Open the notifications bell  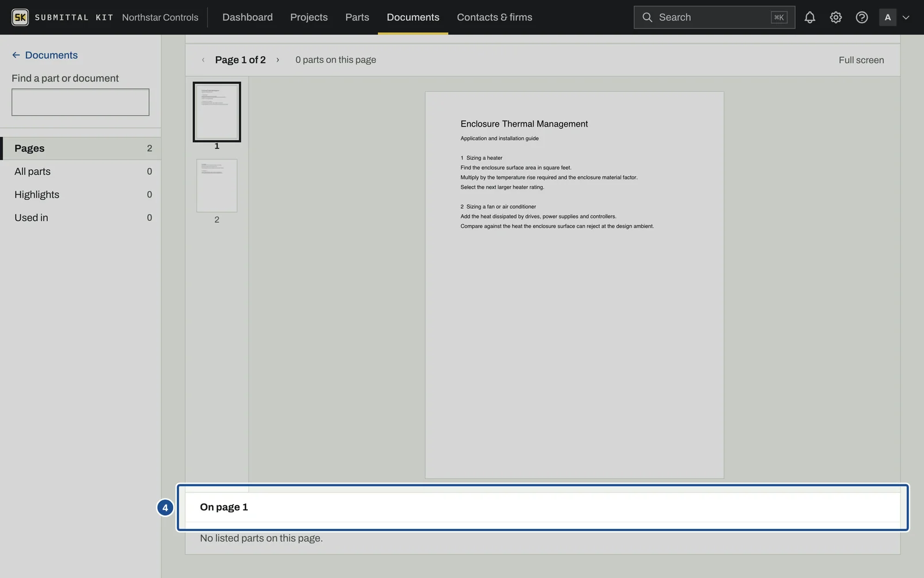click(810, 17)
